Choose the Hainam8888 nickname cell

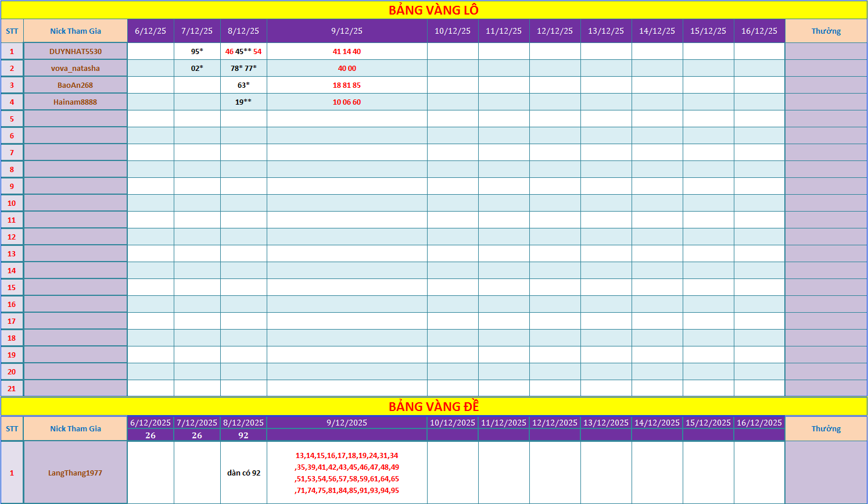pyautogui.click(x=76, y=102)
